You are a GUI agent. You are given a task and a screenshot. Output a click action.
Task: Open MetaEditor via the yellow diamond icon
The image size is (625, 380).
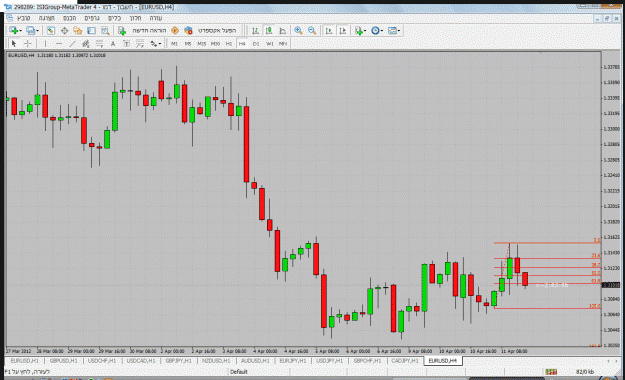(175, 31)
